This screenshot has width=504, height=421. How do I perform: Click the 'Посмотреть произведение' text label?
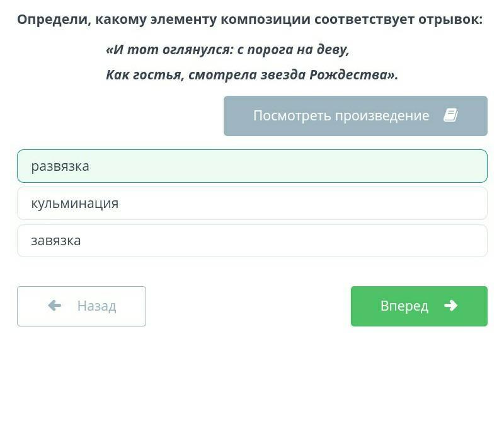[x=341, y=115]
